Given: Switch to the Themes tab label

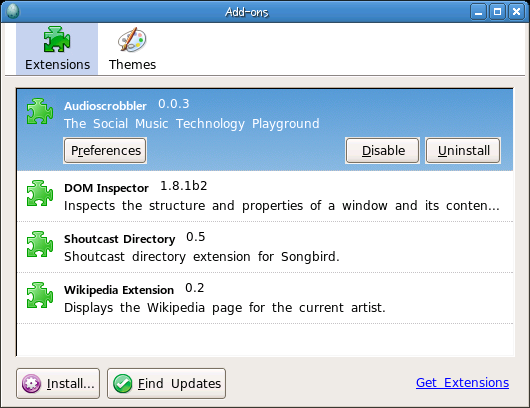Looking at the screenshot, I should (x=132, y=65).
